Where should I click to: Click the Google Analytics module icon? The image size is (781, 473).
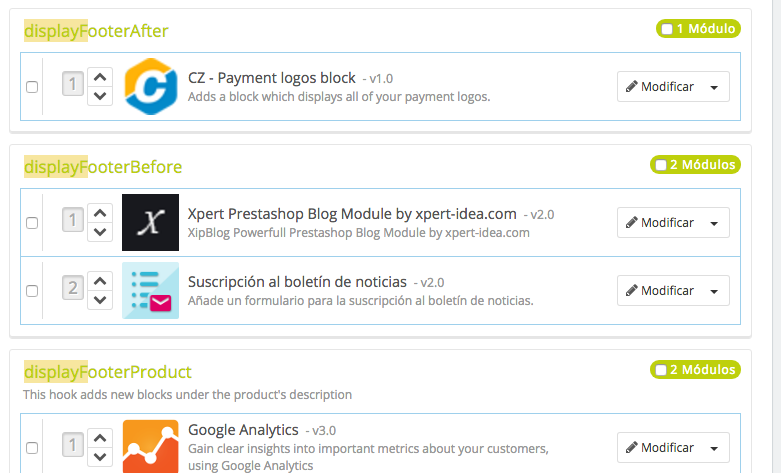(x=151, y=446)
